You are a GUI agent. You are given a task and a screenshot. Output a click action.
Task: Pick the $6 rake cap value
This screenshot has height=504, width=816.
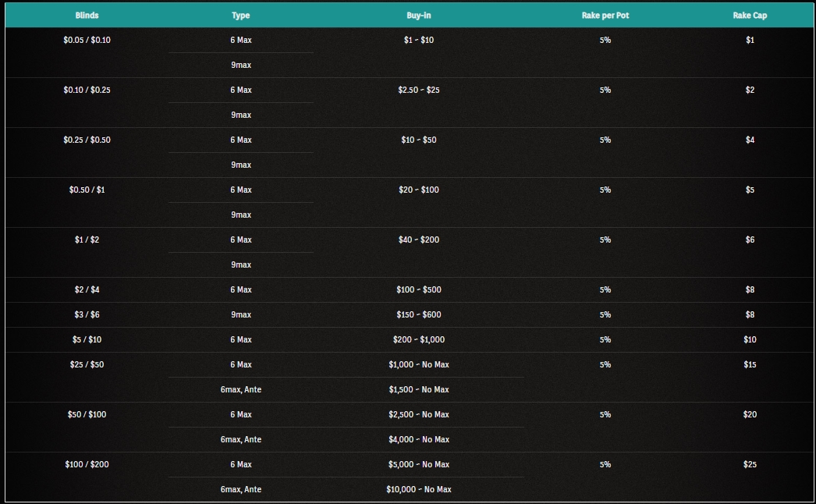coord(750,240)
